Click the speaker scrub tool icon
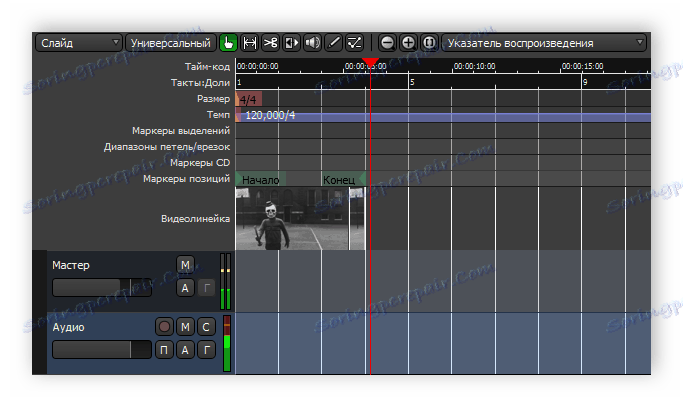The height and width of the screenshot is (407, 683). click(313, 43)
